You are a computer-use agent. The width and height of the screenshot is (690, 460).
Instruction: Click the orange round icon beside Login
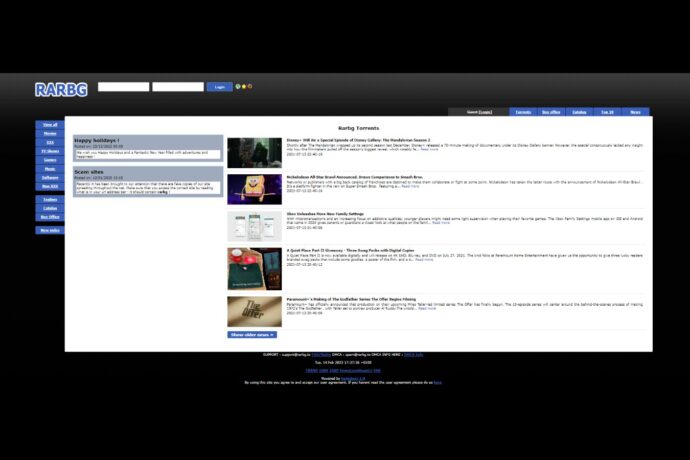tap(250, 87)
